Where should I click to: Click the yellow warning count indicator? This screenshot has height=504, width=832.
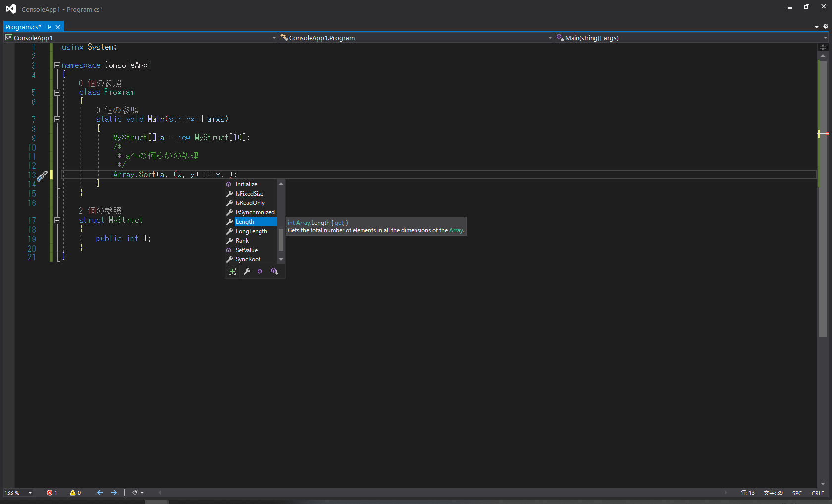(75, 493)
